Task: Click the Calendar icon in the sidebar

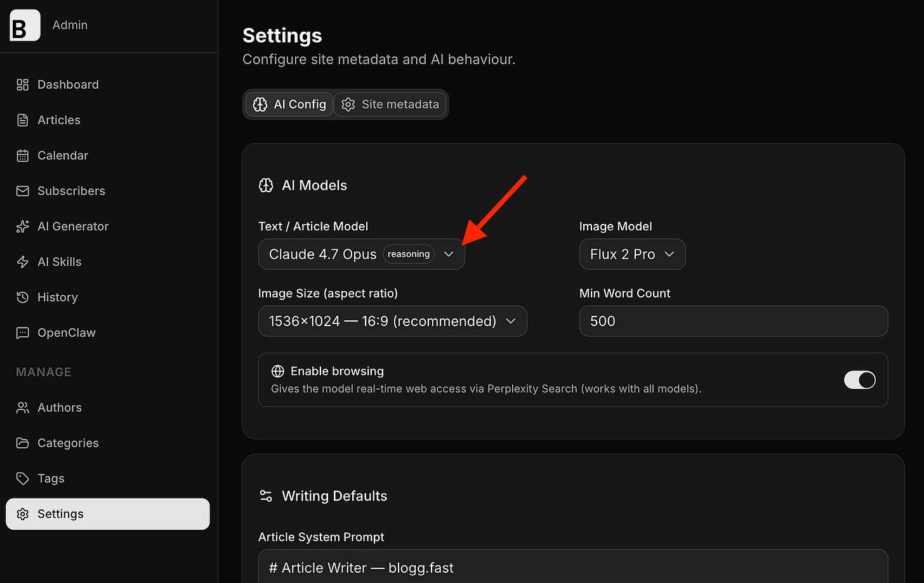Action: (x=23, y=156)
